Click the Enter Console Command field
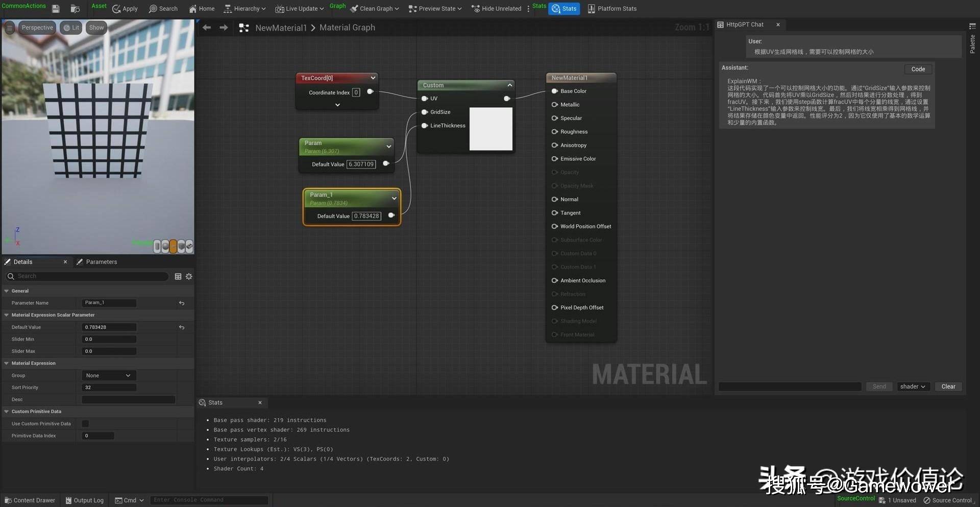Image resolution: width=980 pixels, height=507 pixels. 209,500
